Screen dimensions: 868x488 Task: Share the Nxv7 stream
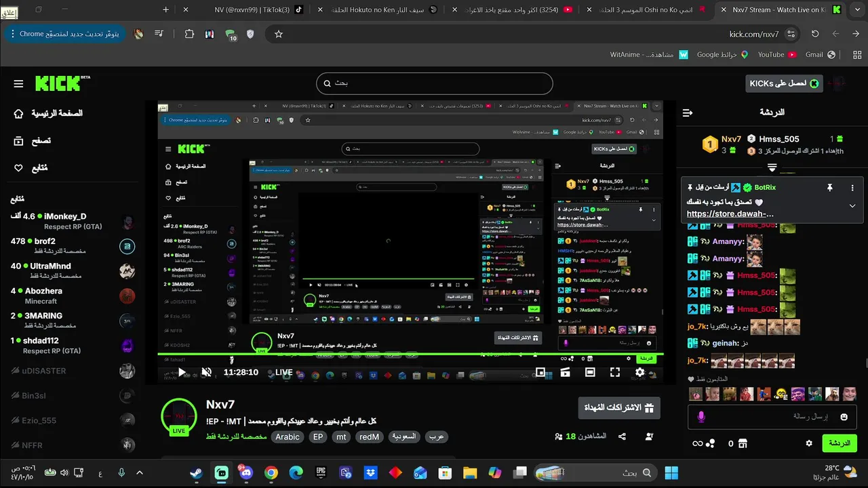tap(622, 436)
